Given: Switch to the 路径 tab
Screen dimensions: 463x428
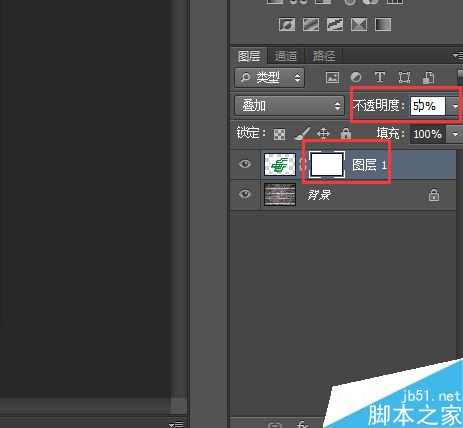Looking at the screenshot, I should click(324, 56).
